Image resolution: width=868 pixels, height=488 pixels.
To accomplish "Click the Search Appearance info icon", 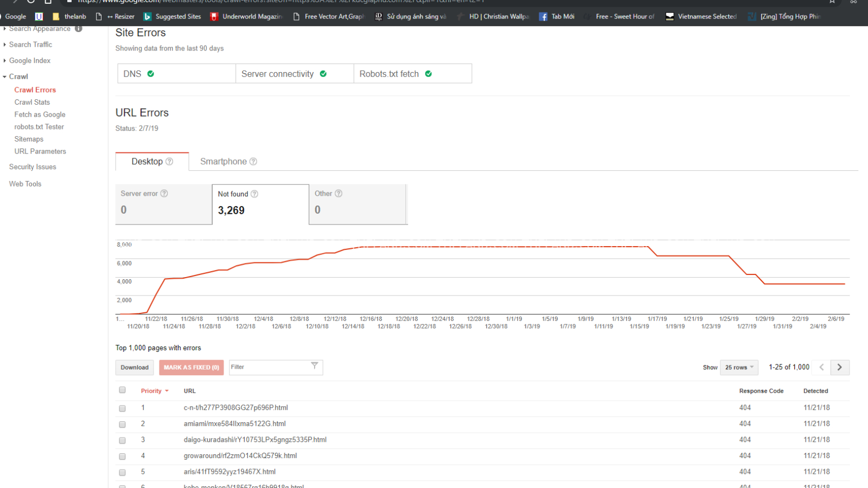I will pyautogui.click(x=79, y=29).
